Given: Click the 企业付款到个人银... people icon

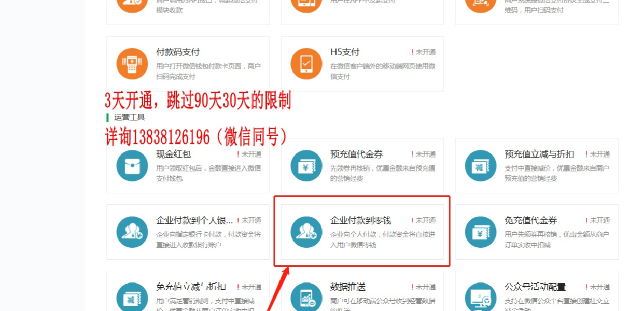Looking at the screenshot, I should pos(132,232).
